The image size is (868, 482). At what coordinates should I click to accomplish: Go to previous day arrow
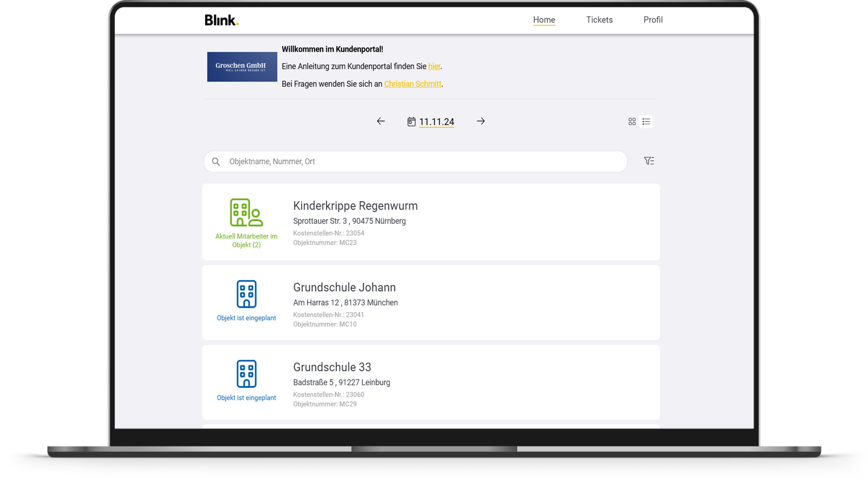point(381,121)
